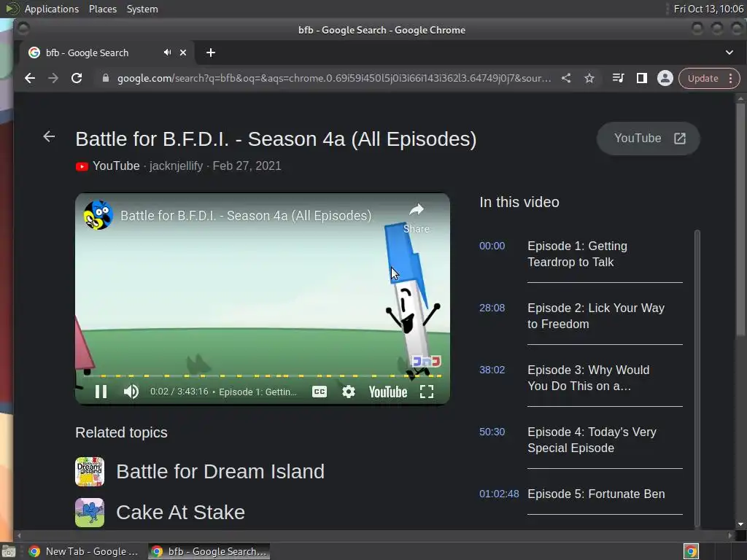Screen dimensions: 747x560
Task: Jump to Episode 5: Fortunate Ben
Action: click(596, 494)
